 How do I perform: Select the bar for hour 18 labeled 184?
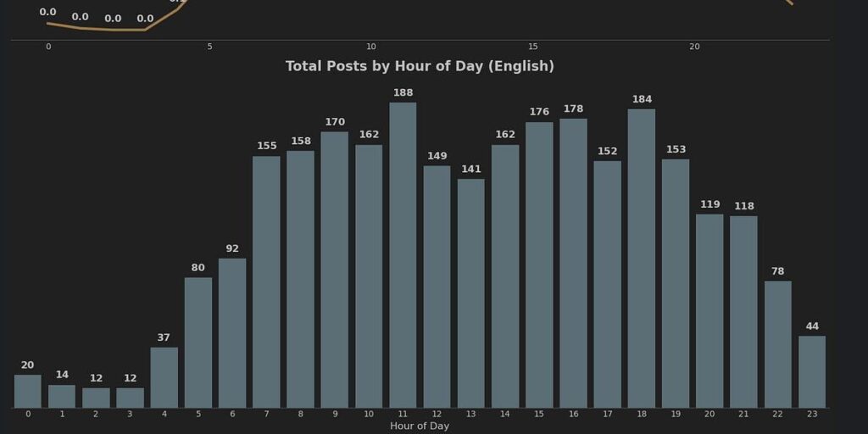(641, 259)
